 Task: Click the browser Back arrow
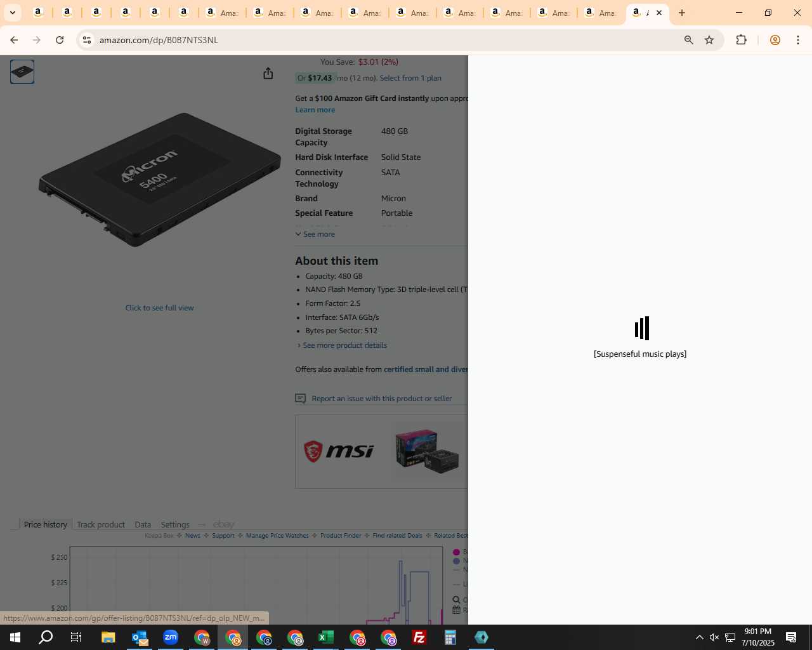[14, 40]
